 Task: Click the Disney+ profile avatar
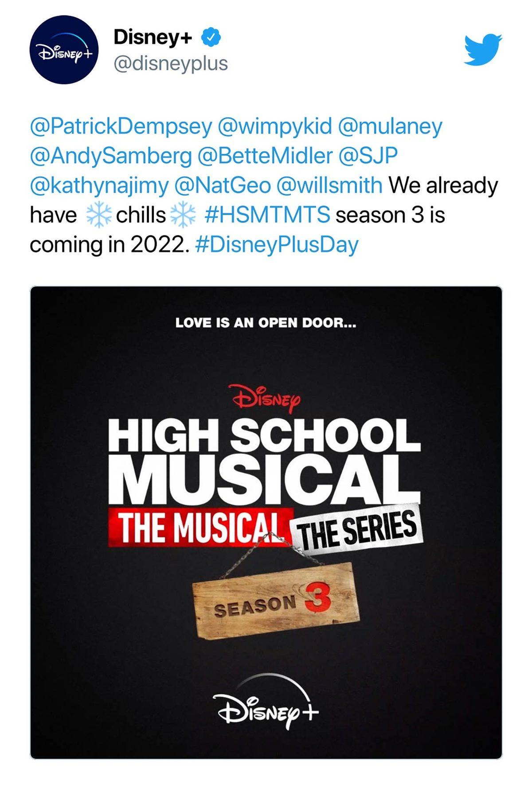64,50
